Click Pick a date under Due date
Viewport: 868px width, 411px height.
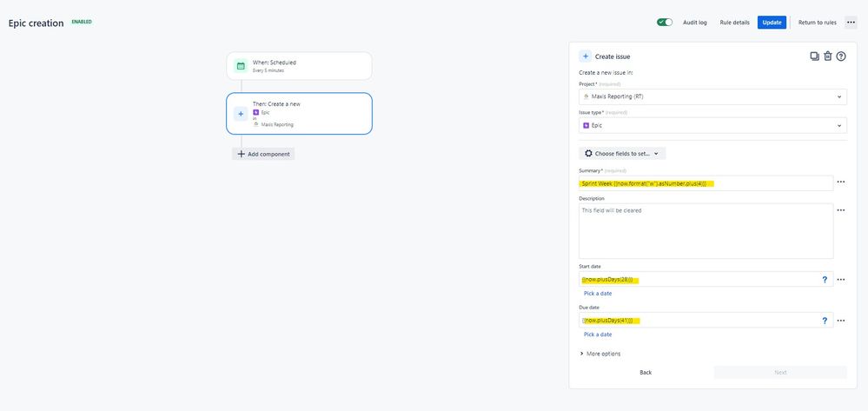[597, 335]
